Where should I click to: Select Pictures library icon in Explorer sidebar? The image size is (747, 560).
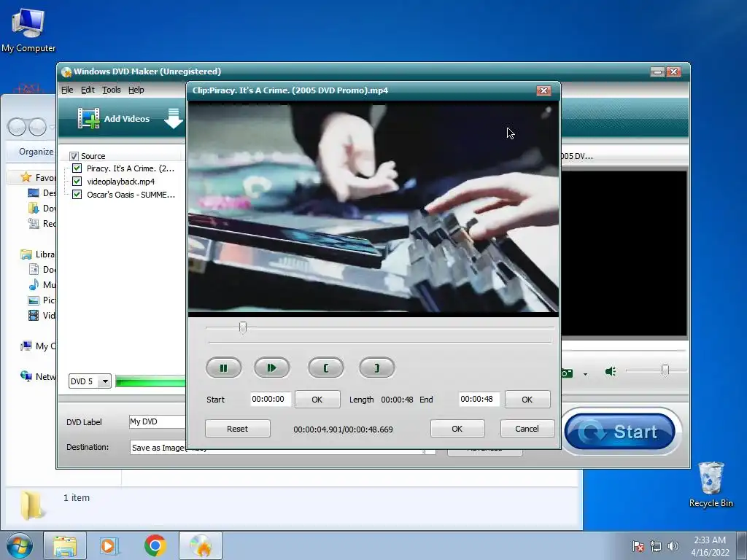pyautogui.click(x=34, y=300)
